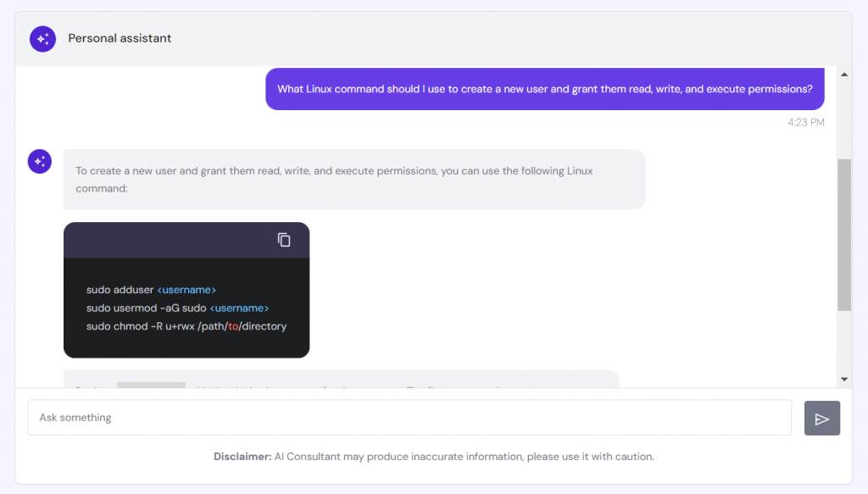Viewport: 868px width, 494px height.
Task: Click the /path/to/directory text in the code
Action: click(x=242, y=326)
